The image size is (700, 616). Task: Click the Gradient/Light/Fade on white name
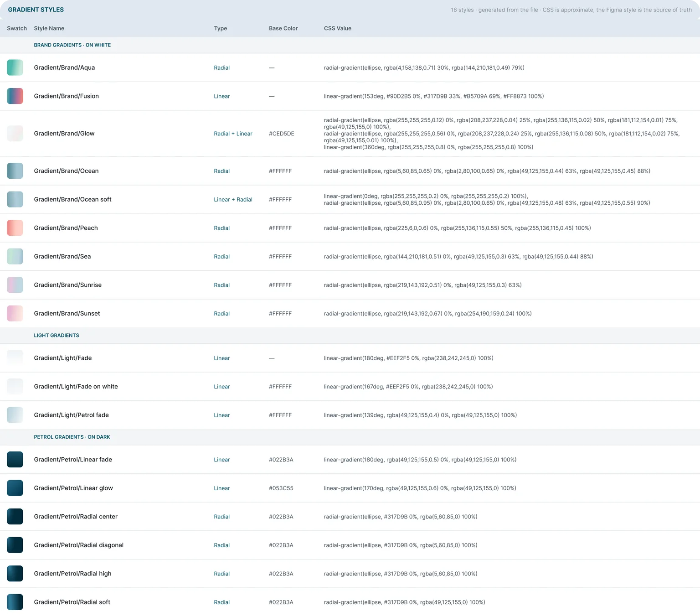(x=76, y=387)
